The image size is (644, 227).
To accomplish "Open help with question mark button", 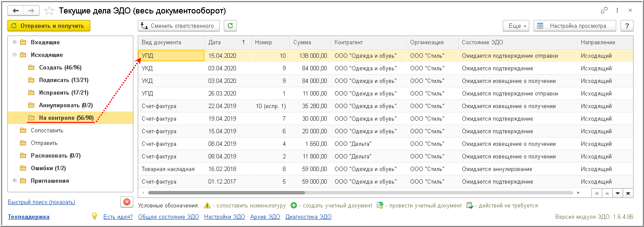I will 627,26.
